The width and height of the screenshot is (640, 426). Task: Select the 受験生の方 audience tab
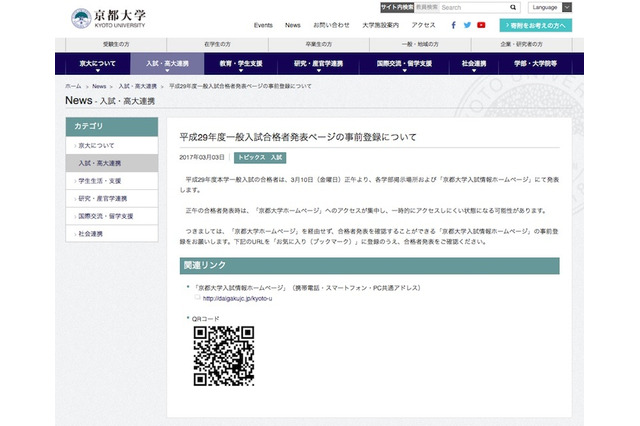click(x=116, y=44)
